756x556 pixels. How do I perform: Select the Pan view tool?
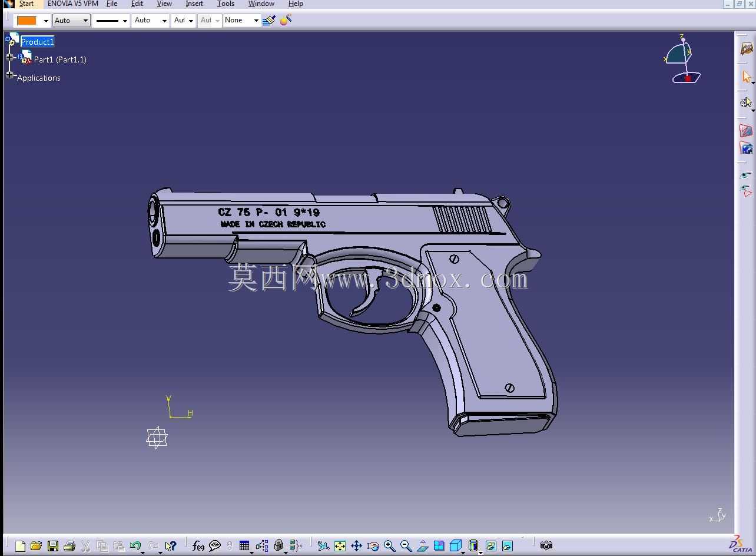click(x=356, y=546)
